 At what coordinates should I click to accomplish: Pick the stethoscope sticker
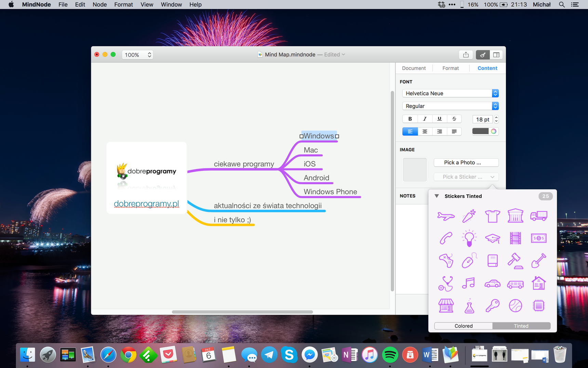pyautogui.click(x=446, y=283)
